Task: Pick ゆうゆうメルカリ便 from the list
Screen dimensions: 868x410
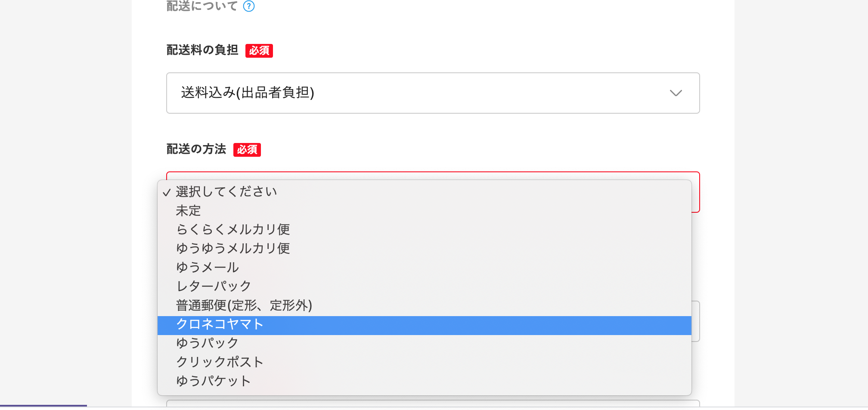Action: pos(425,248)
